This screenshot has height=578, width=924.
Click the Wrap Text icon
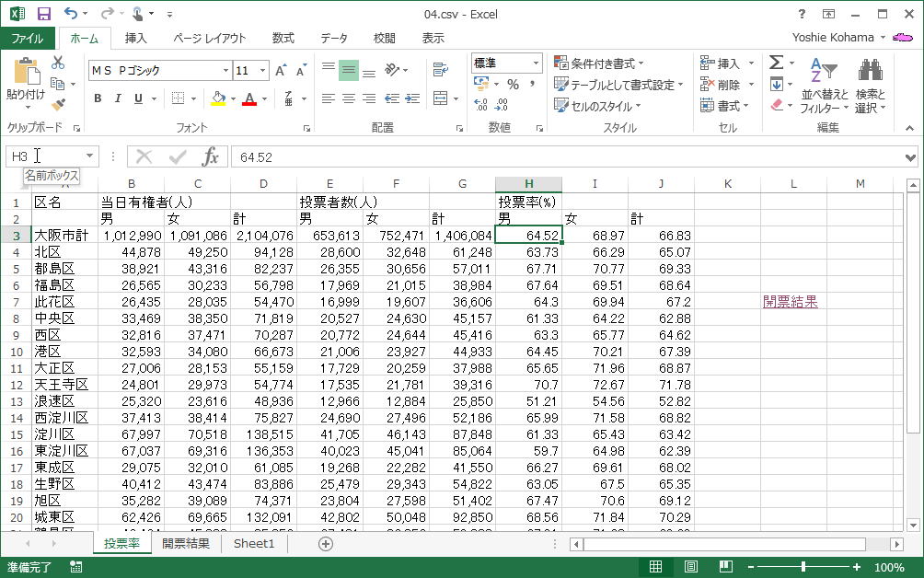pyautogui.click(x=440, y=70)
